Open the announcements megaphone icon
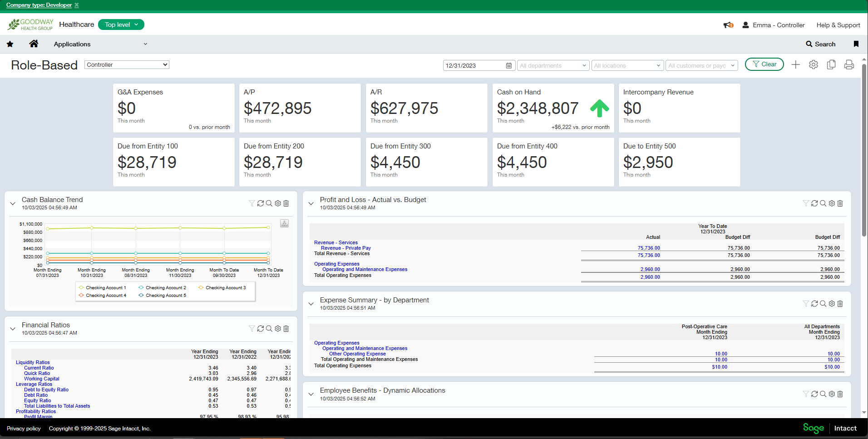This screenshot has width=868, height=439. click(x=728, y=25)
